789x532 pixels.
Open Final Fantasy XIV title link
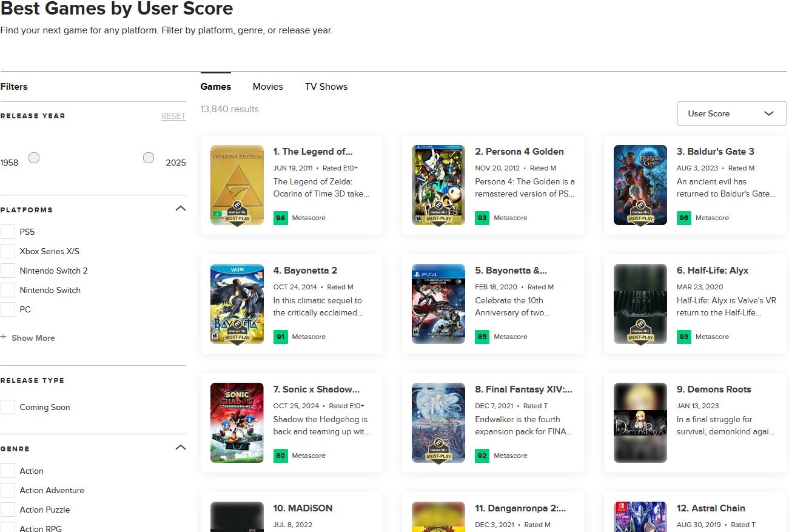524,389
